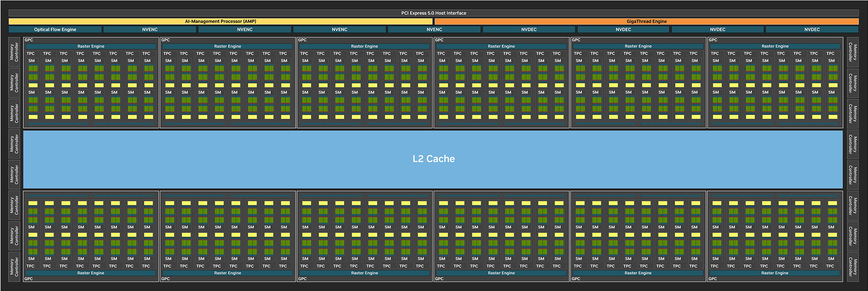Image resolution: width=868 pixels, height=291 pixels.
Task: Click Raster Engine in the top-left GPC
Action: point(91,46)
